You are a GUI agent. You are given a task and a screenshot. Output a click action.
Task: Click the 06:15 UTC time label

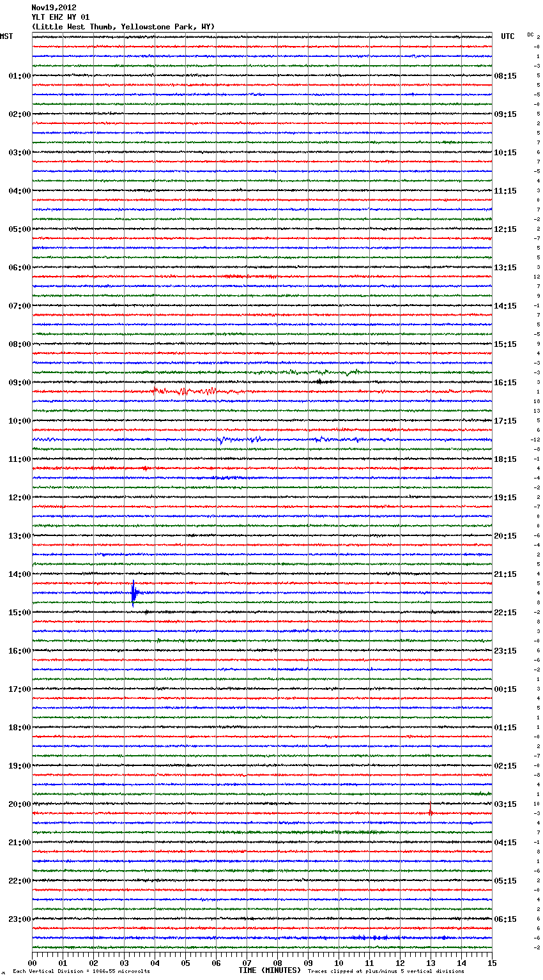coord(505,919)
